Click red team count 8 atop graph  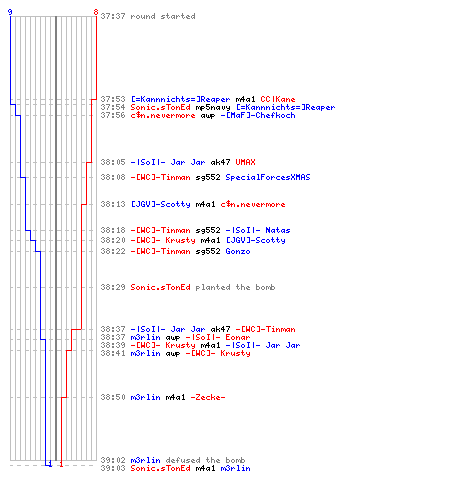[x=96, y=12]
